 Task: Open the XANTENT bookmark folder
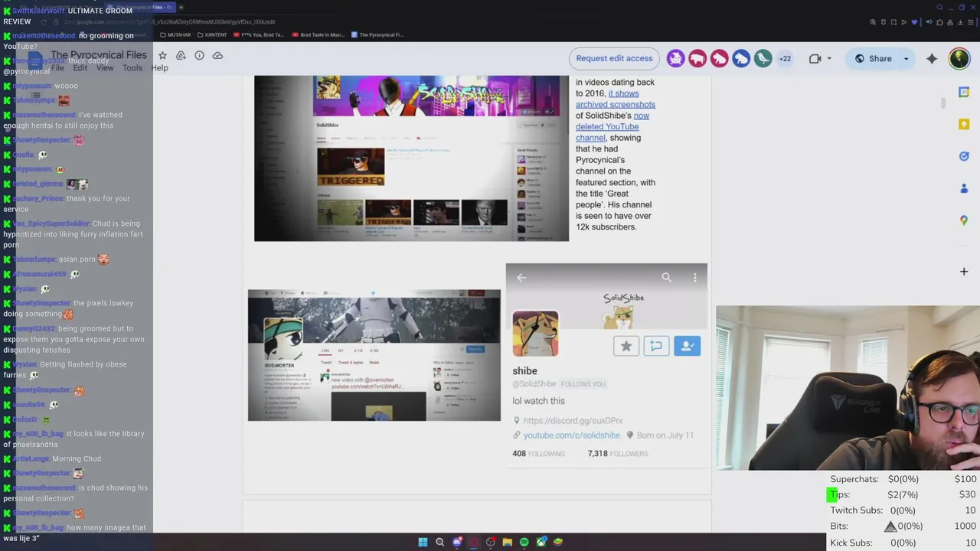point(212,34)
